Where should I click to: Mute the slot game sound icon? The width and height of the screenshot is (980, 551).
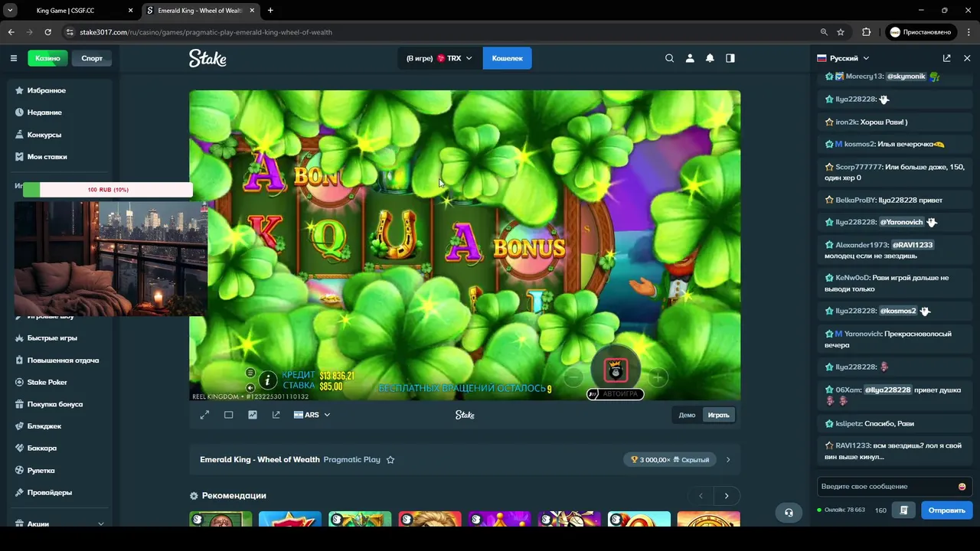250,388
